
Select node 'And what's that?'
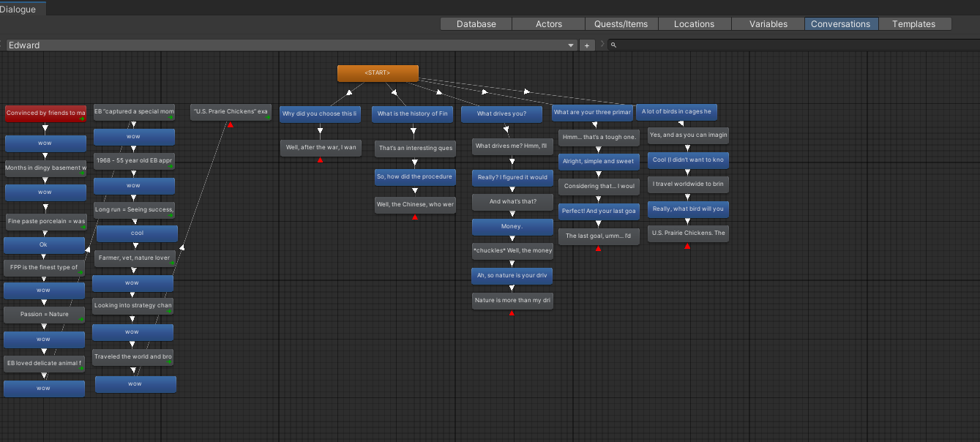click(512, 202)
